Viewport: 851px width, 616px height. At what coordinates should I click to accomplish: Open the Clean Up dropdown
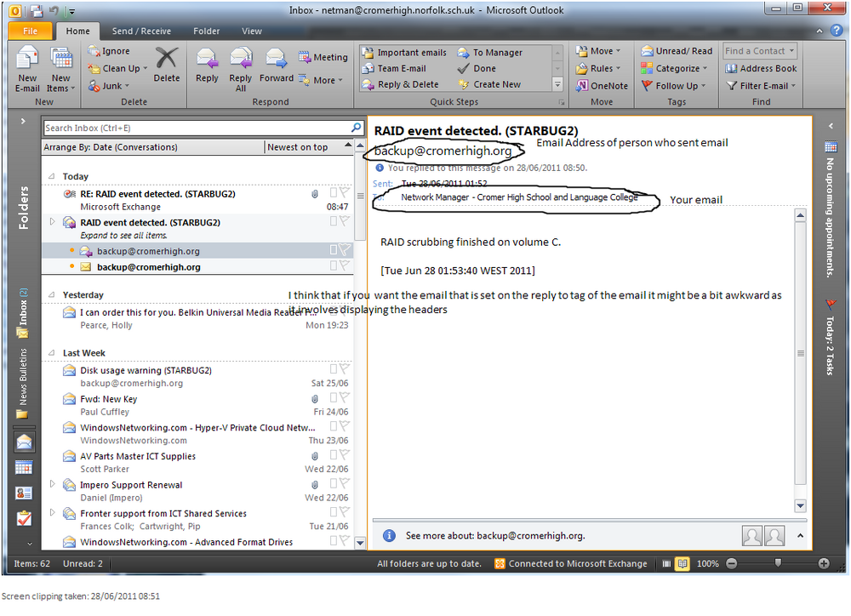(117, 68)
